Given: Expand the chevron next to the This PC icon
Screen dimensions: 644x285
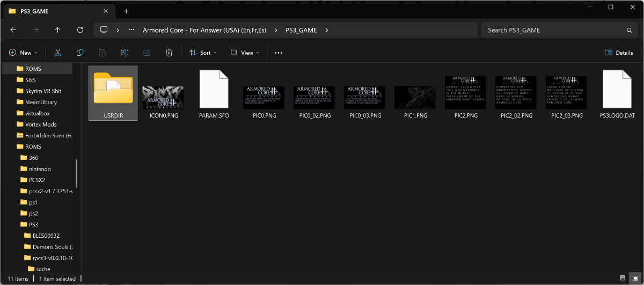Looking at the screenshot, I should coord(118,30).
